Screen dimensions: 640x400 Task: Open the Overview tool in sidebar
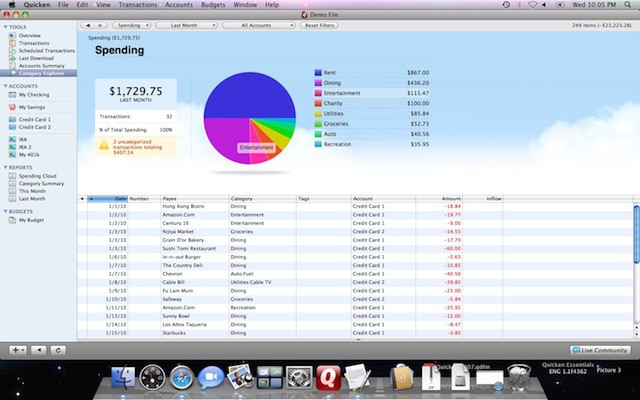(x=29, y=36)
